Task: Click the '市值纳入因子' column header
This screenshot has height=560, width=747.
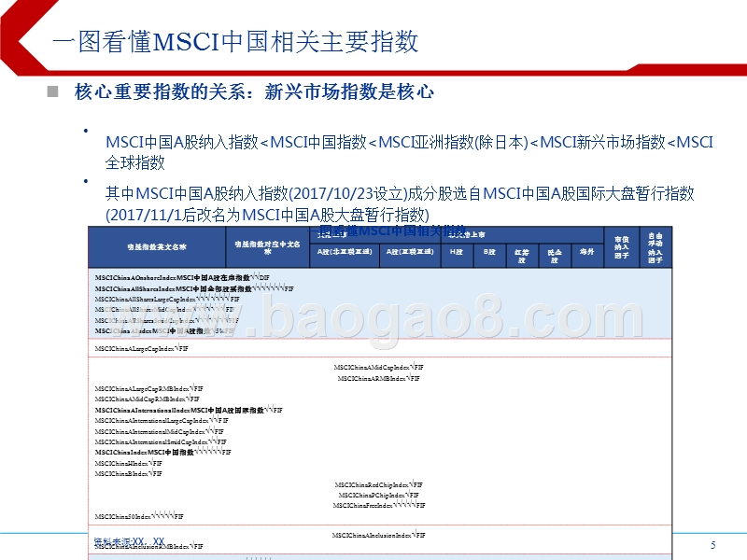Action: coord(621,247)
